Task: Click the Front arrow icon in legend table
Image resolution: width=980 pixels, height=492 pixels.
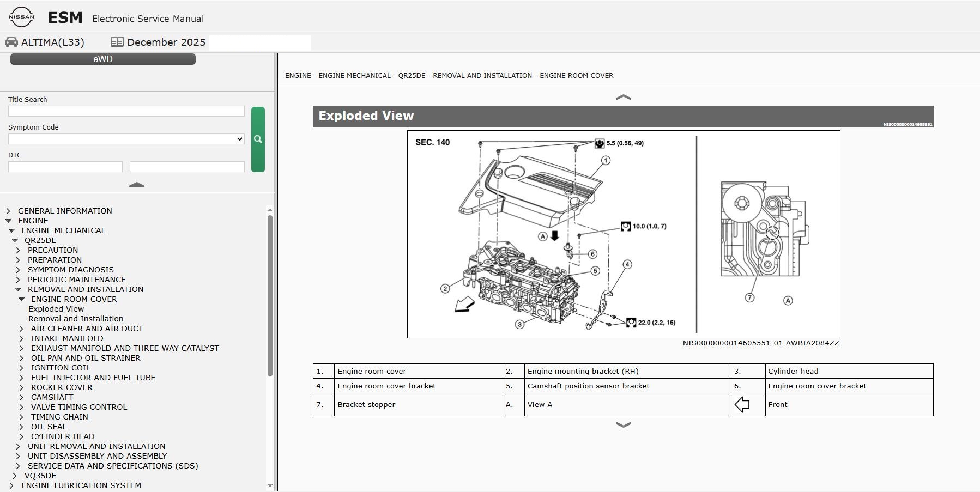Action: point(742,404)
